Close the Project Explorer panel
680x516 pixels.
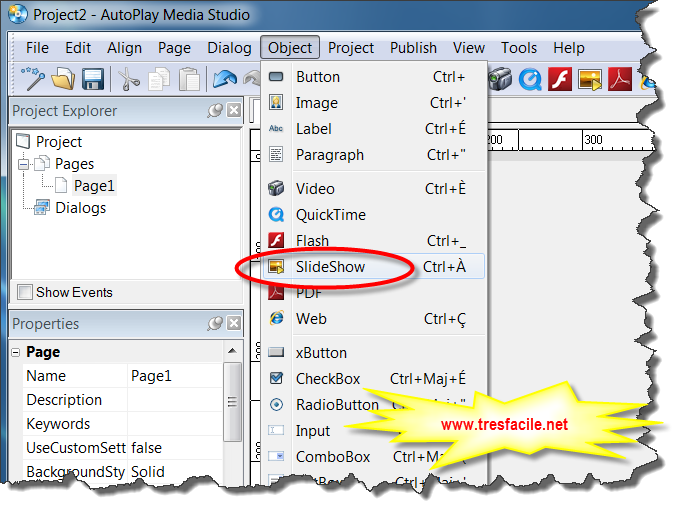[234, 110]
